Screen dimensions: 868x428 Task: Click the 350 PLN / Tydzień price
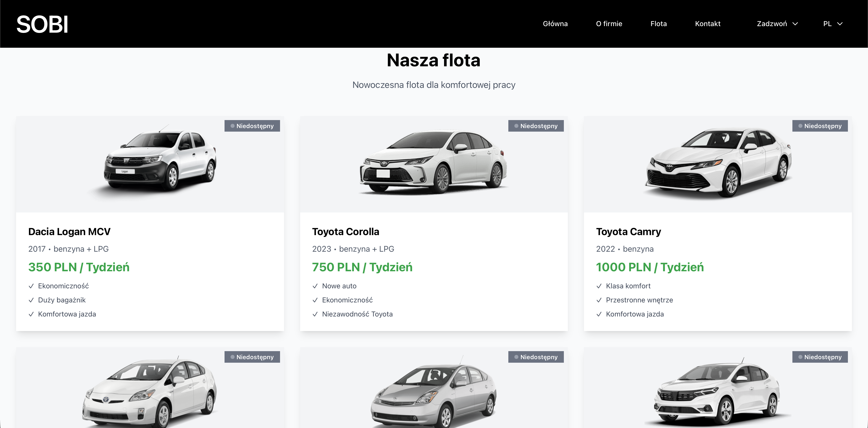[x=79, y=267]
